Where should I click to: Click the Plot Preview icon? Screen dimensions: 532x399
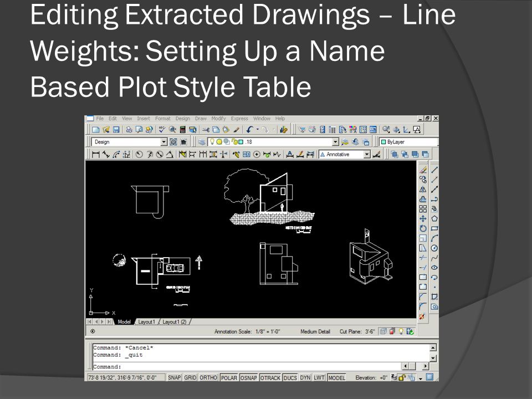139,130
